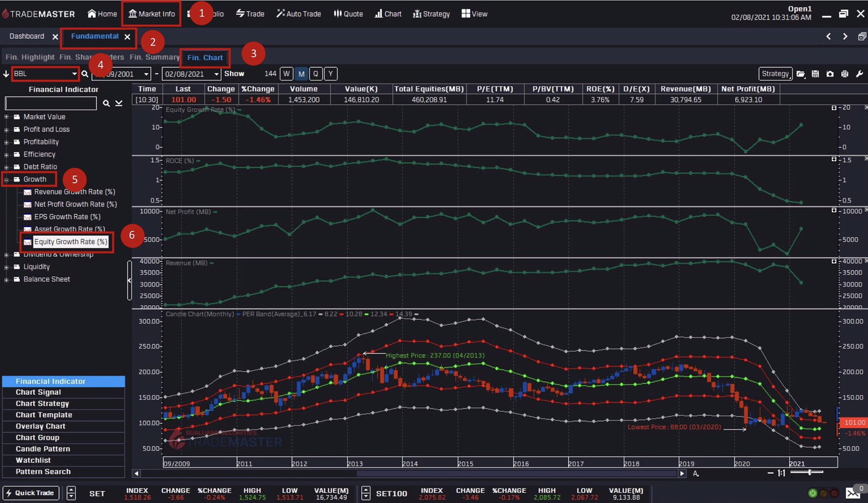Select Financial Indicator panel section
The image size is (868, 503).
(63, 381)
